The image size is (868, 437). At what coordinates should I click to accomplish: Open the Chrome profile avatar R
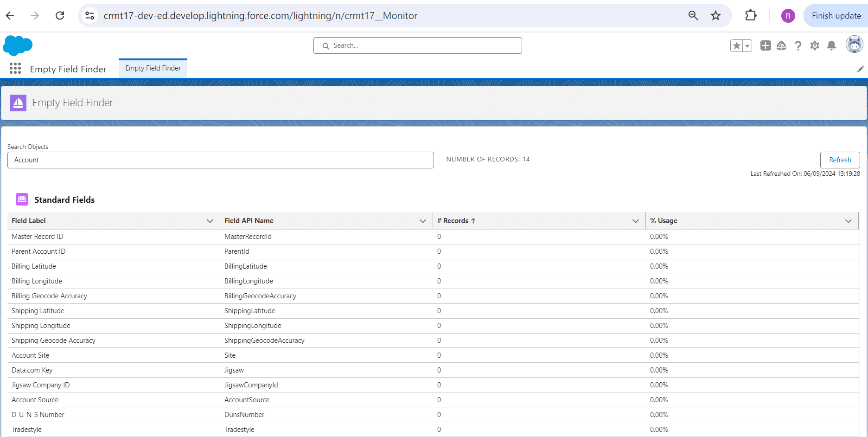click(788, 16)
